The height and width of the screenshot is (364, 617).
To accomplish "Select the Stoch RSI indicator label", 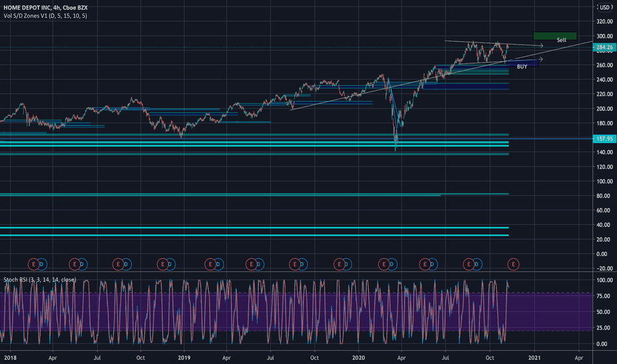I will tap(40, 280).
